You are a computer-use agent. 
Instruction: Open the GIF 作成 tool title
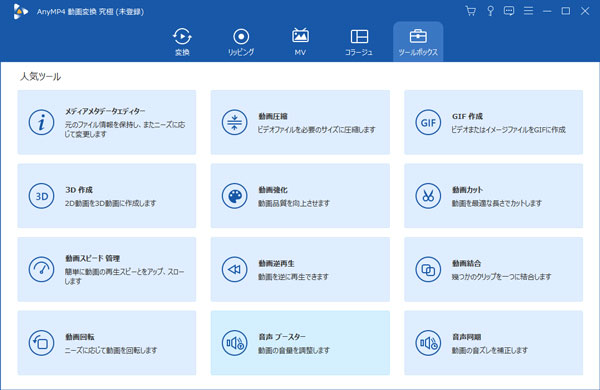(x=467, y=116)
